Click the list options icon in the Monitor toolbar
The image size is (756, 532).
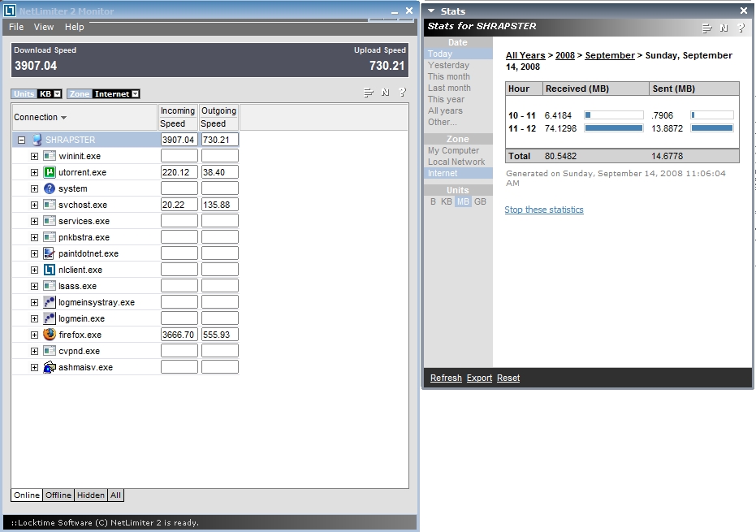point(369,93)
